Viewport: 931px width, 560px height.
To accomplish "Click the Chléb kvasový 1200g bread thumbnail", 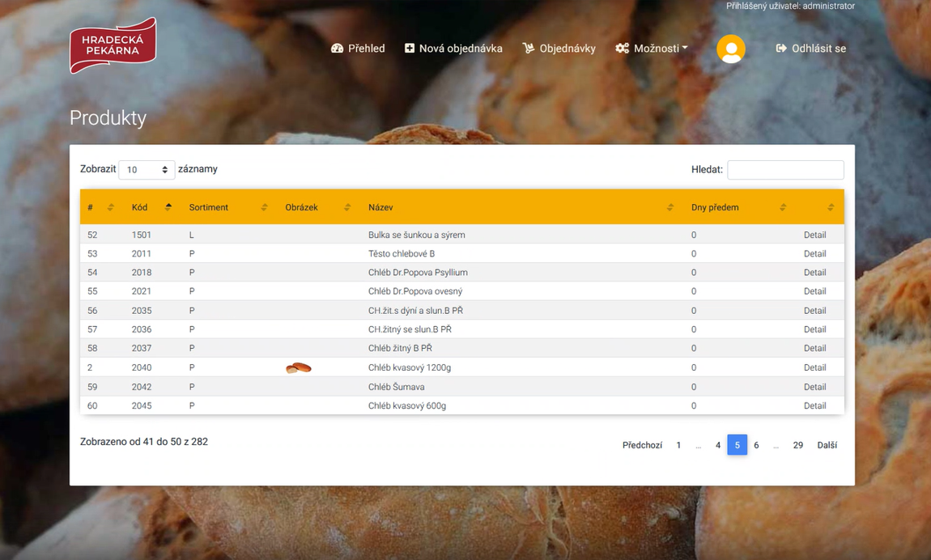I will click(299, 367).
